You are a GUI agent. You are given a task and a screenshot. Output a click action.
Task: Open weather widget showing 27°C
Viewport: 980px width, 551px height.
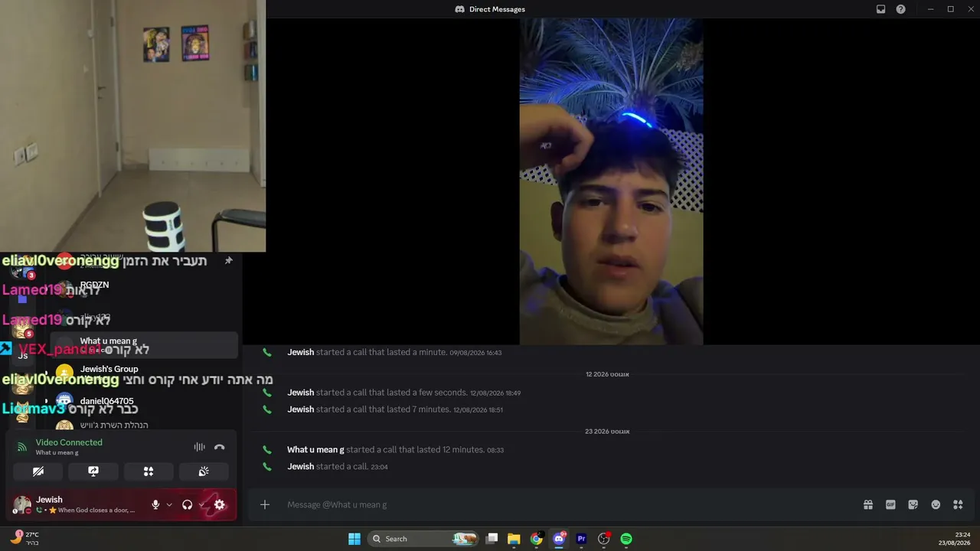point(25,538)
